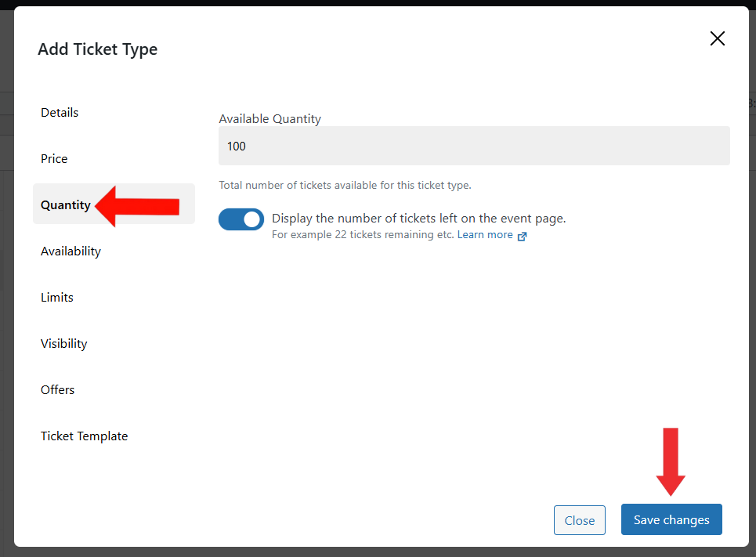Click the Save changes button
This screenshot has height=557, width=756.
coord(671,520)
